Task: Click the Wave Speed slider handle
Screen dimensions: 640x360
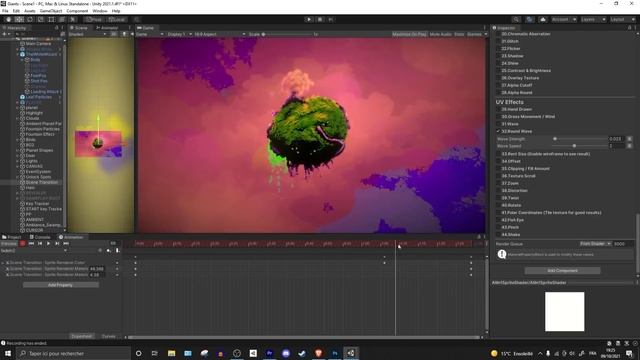Action: 574,146
